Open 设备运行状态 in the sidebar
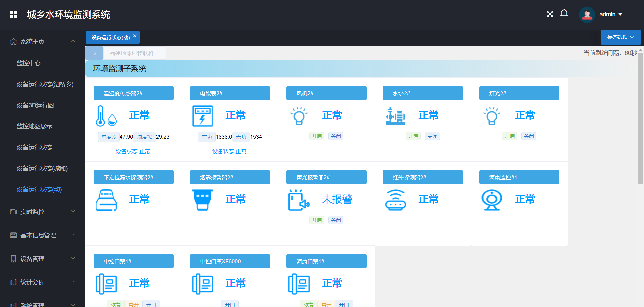This screenshot has height=307, width=644. 35,147
